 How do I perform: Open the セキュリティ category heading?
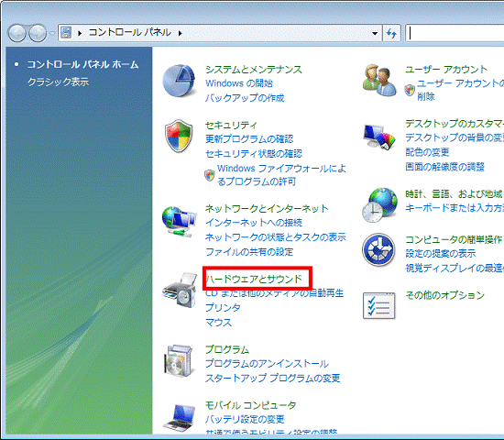231,125
